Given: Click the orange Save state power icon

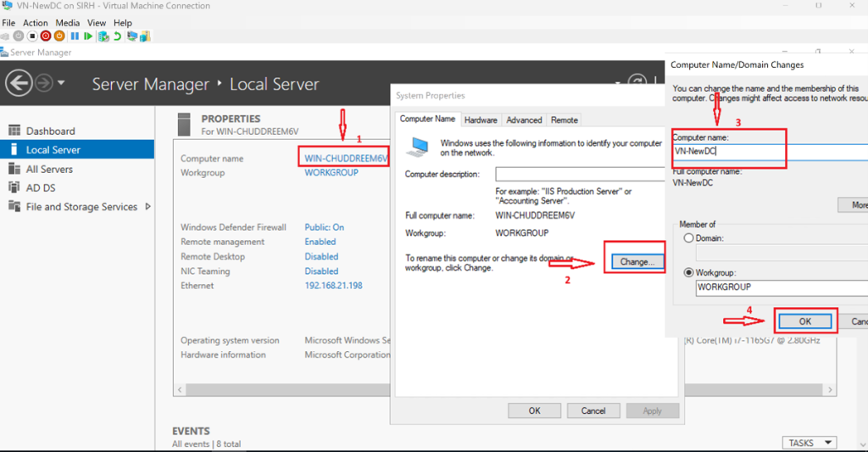Looking at the screenshot, I should click(59, 36).
